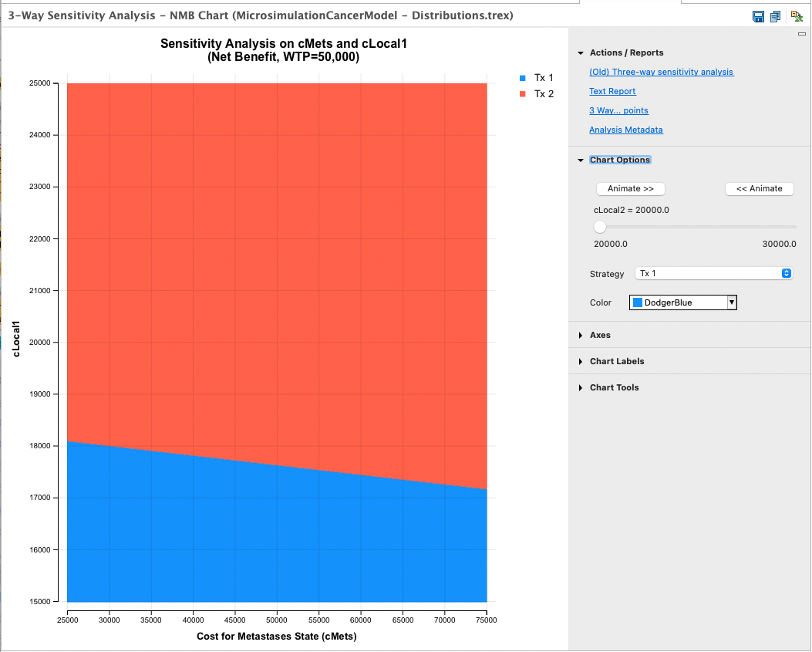Viewport: 812px width, 652px height.
Task: View the Analysis Metadata link
Action: (627, 130)
